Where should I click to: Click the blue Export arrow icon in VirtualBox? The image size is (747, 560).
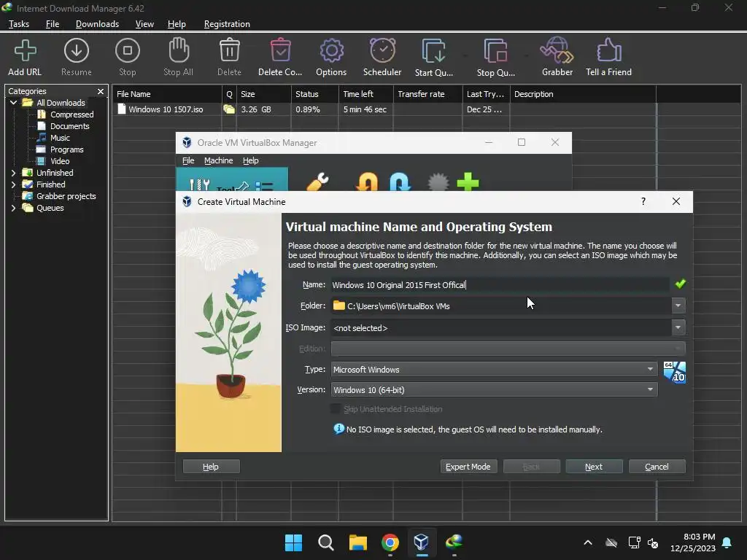pyautogui.click(x=400, y=182)
